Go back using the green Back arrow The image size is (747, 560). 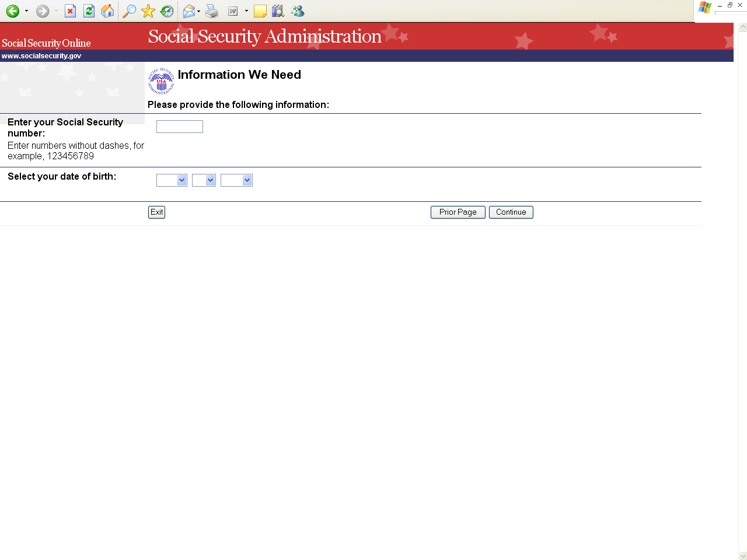point(13,11)
